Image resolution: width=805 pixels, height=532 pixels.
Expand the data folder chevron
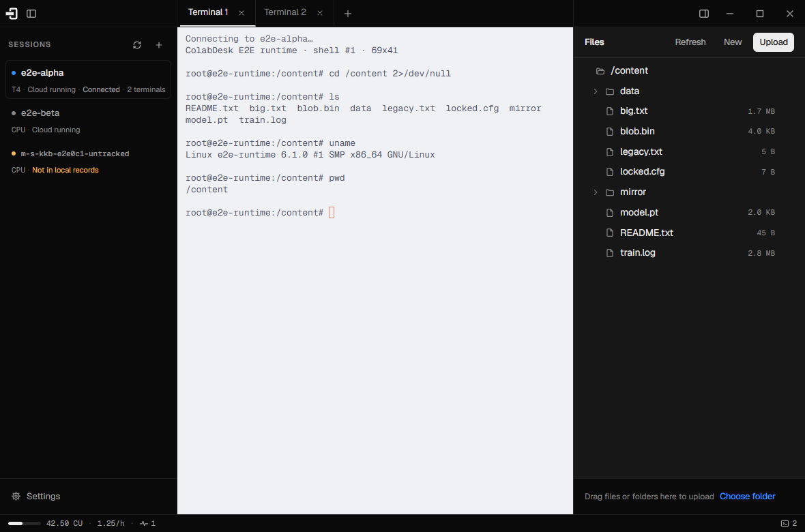coord(596,91)
